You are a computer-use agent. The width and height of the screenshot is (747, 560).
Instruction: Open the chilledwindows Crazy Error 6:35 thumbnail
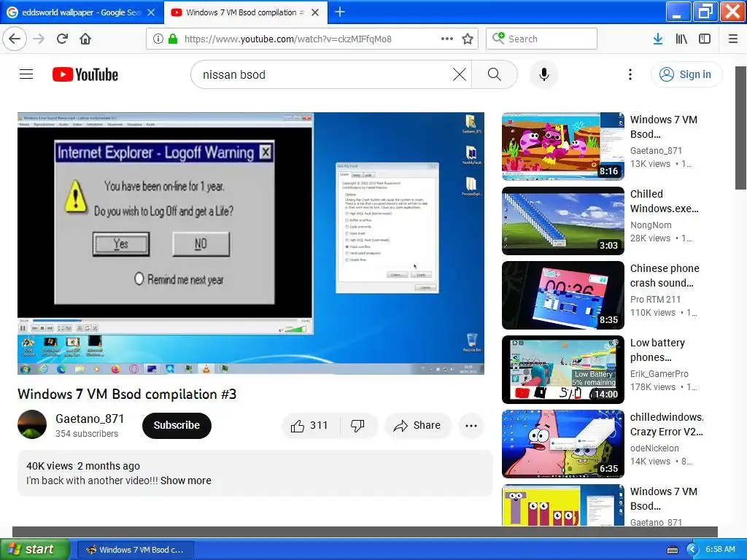[x=562, y=444]
